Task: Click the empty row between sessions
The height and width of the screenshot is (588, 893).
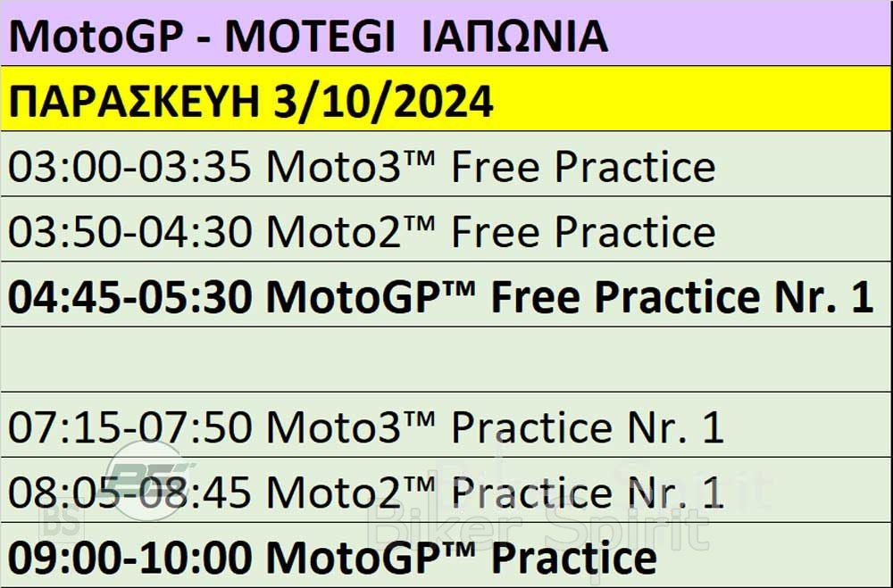Action: 446,360
